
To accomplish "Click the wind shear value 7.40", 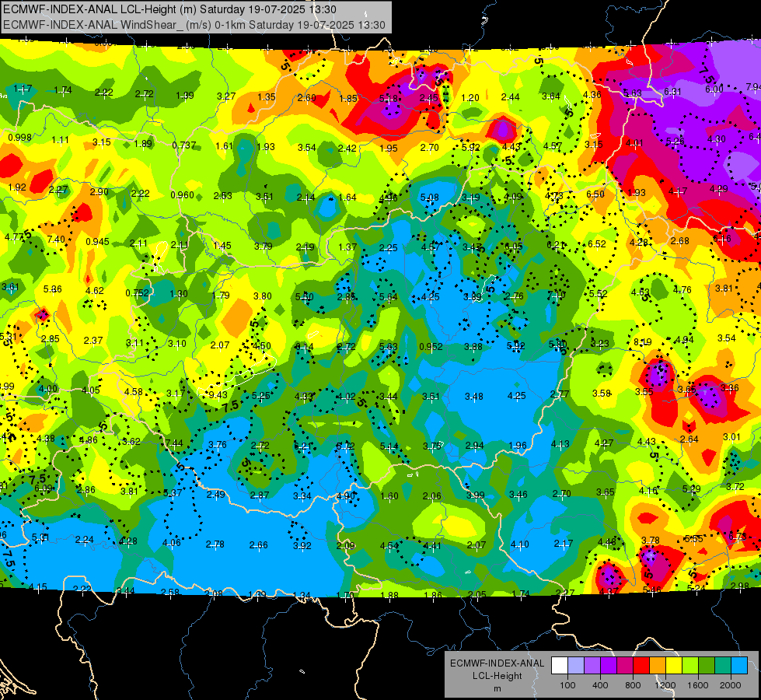I will 56,239.
